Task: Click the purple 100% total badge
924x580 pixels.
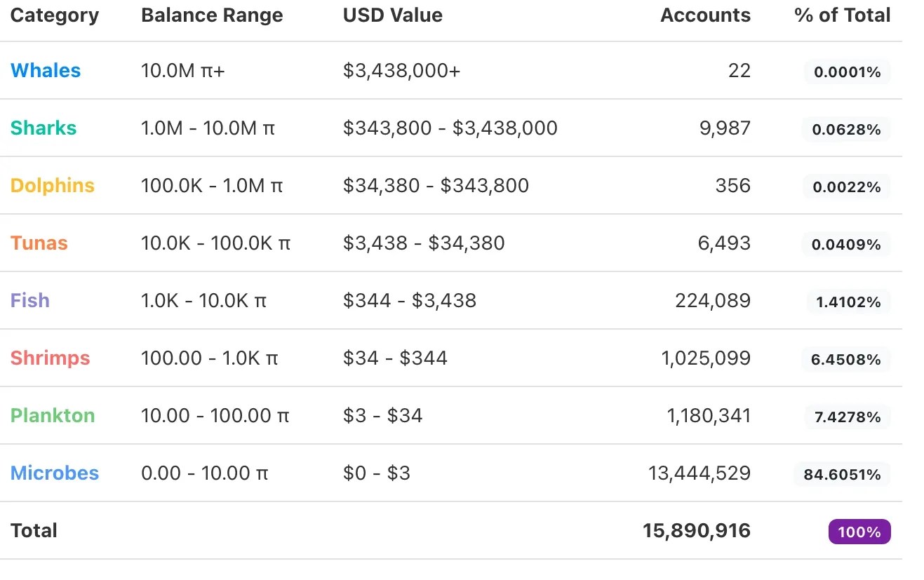Action: click(x=859, y=532)
